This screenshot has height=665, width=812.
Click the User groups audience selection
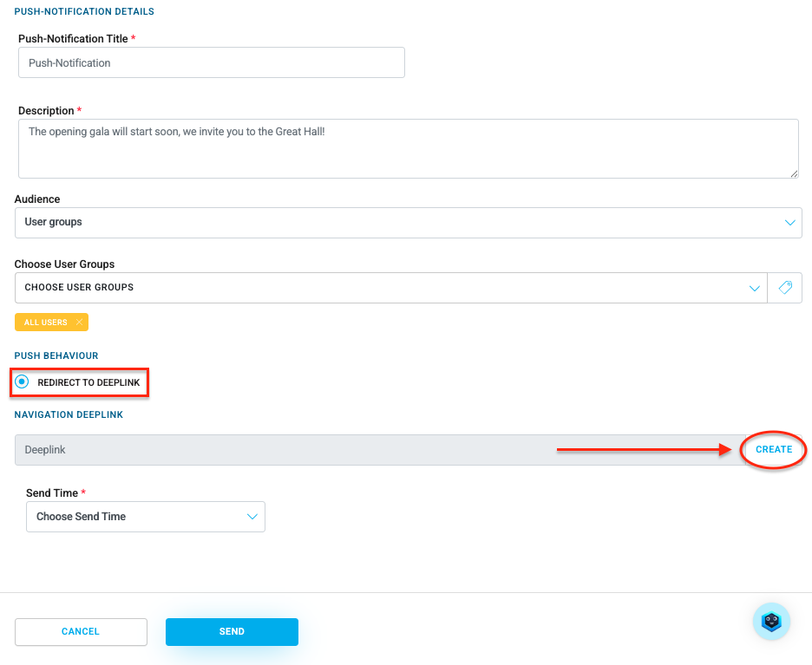pos(408,223)
